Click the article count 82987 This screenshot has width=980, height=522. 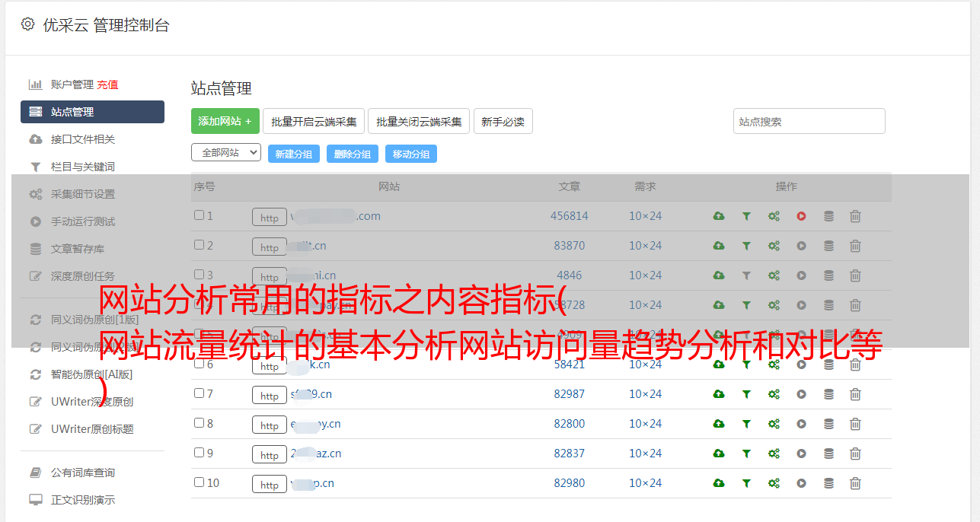[x=570, y=394]
